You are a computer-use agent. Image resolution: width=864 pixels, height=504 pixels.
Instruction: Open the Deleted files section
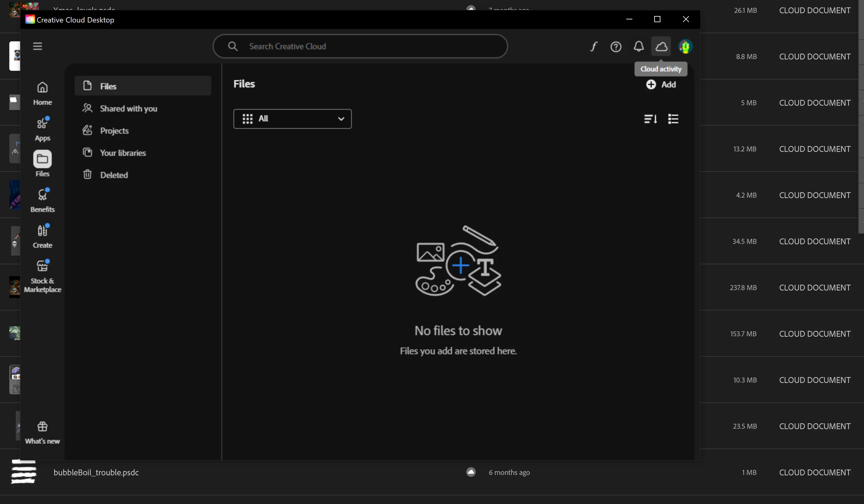pos(114,175)
